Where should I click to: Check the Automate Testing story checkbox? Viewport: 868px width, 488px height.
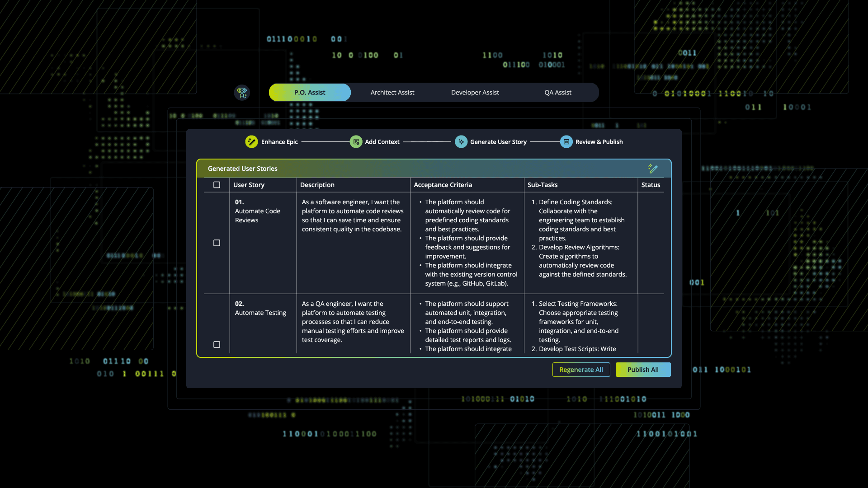pos(217,345)
